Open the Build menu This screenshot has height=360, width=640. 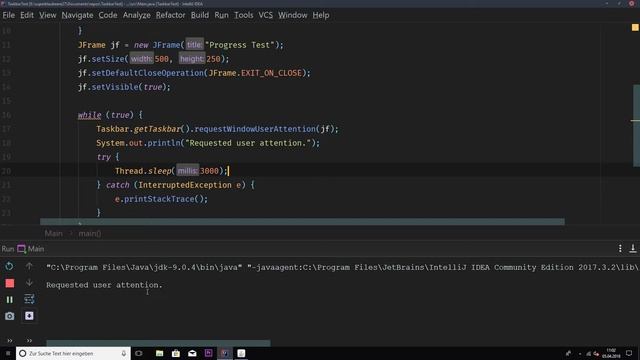pyautogui.click(x=200, y=15)
